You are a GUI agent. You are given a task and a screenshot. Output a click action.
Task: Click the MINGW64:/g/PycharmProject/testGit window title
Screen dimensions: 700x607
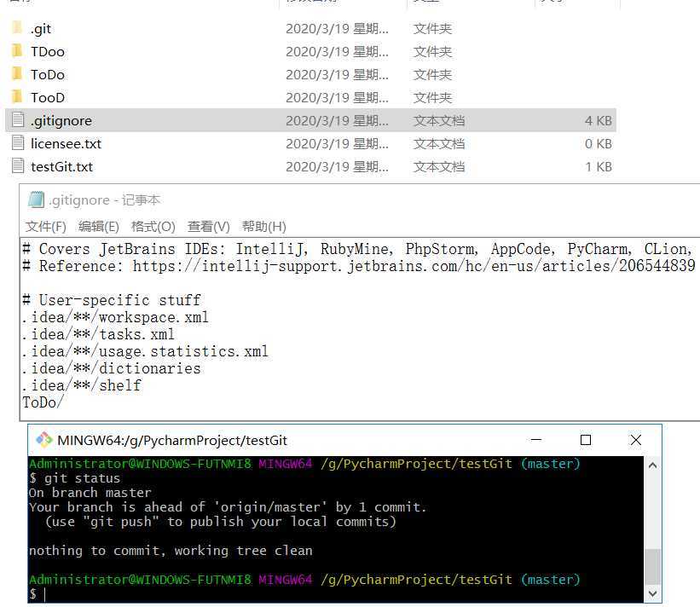point(172,441)
